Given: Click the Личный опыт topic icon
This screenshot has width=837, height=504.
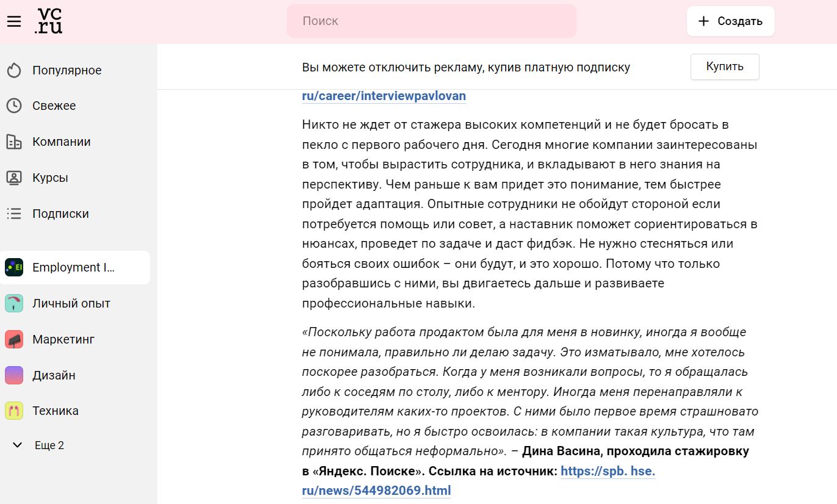Looking at the screenshot, I should tap(14, 303).
